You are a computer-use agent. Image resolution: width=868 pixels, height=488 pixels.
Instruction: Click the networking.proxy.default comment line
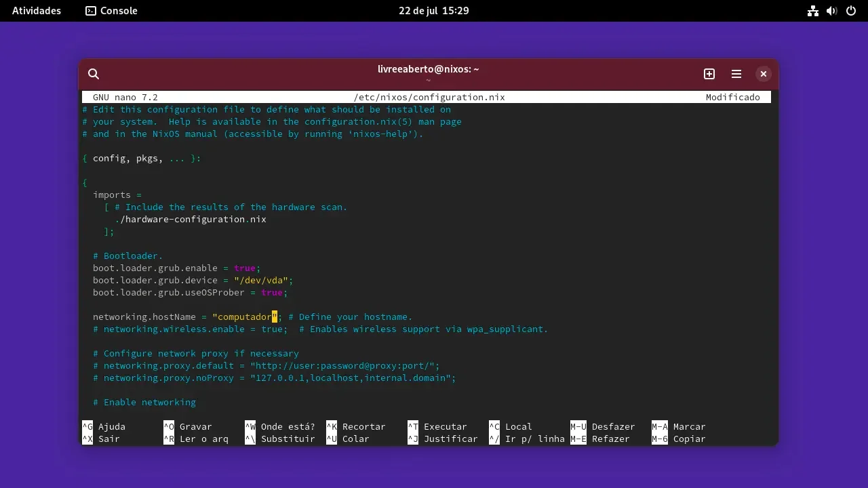point(267,366)
